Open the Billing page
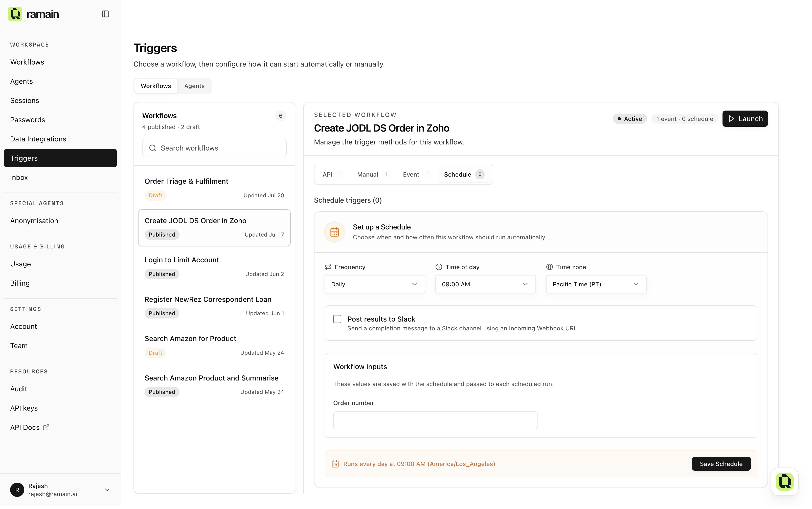 click(x=61, y=284)
